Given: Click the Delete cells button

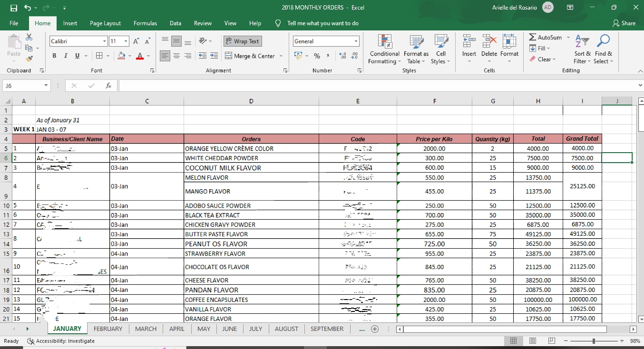Looking at the screenshot, I should [x=489, y=49].
